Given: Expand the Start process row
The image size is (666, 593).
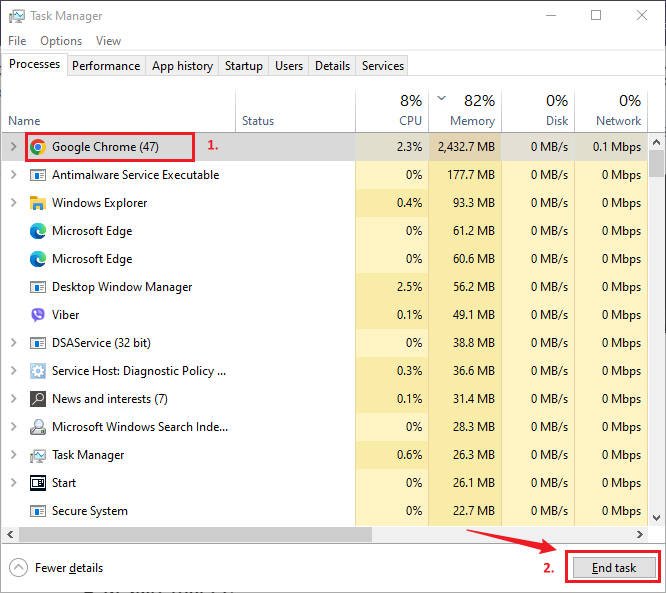Looking at the screenshot, I should [14, 483].
